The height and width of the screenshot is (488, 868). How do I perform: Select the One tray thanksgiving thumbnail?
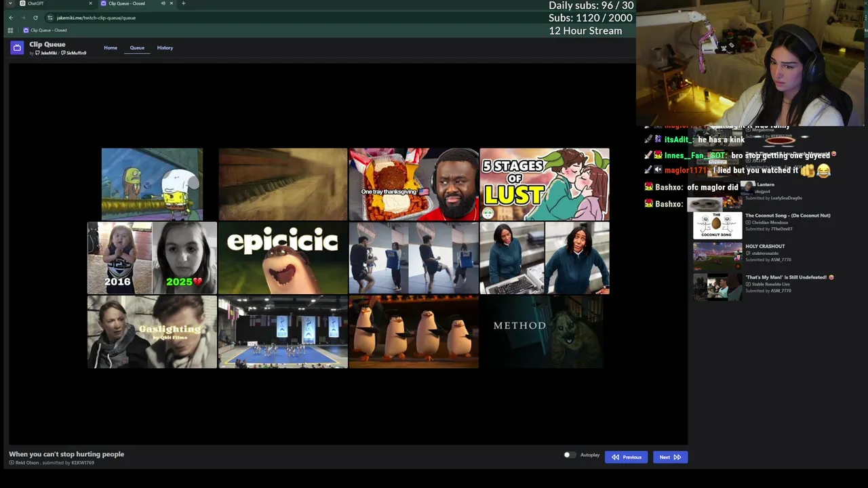[x=414, y=184]
